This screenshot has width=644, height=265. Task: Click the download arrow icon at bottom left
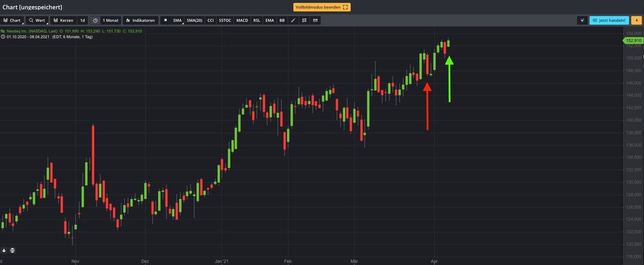(x=4, y=250)
